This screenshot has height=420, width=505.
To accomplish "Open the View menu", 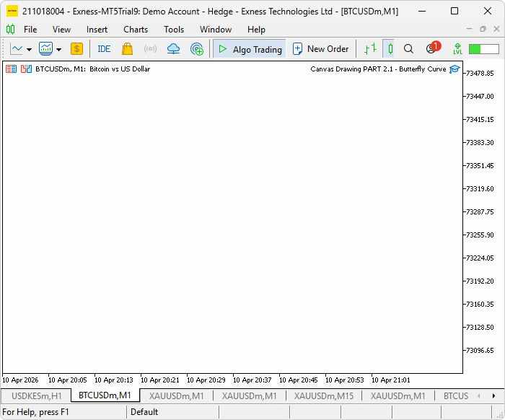I will pyautogui.click(x=61, y=30).
